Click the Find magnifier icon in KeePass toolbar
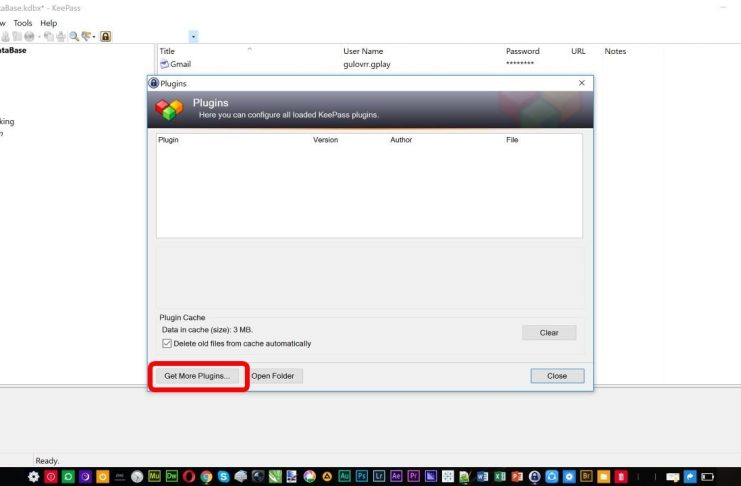Screen dimensions: 741x486 [x=74, y=36]
